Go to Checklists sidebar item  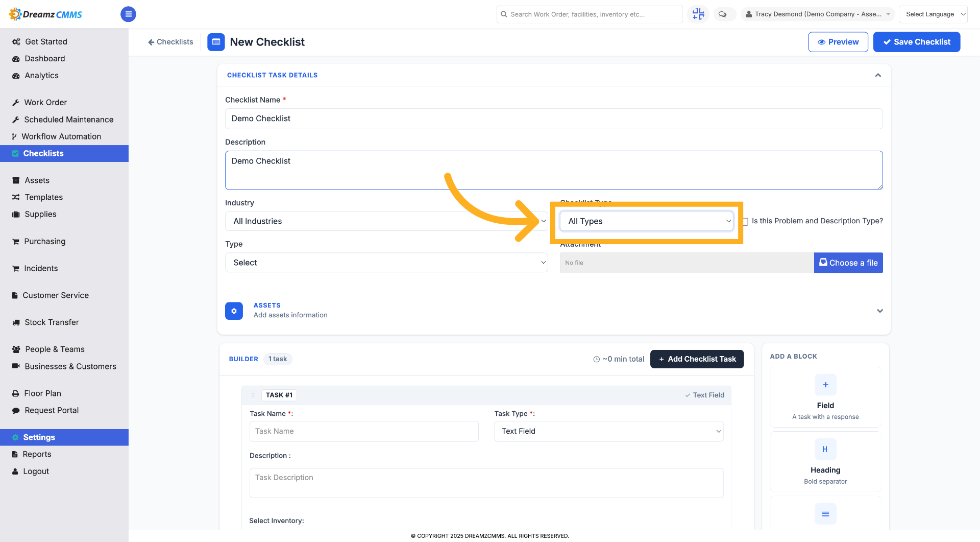click(x=64, y=153)
